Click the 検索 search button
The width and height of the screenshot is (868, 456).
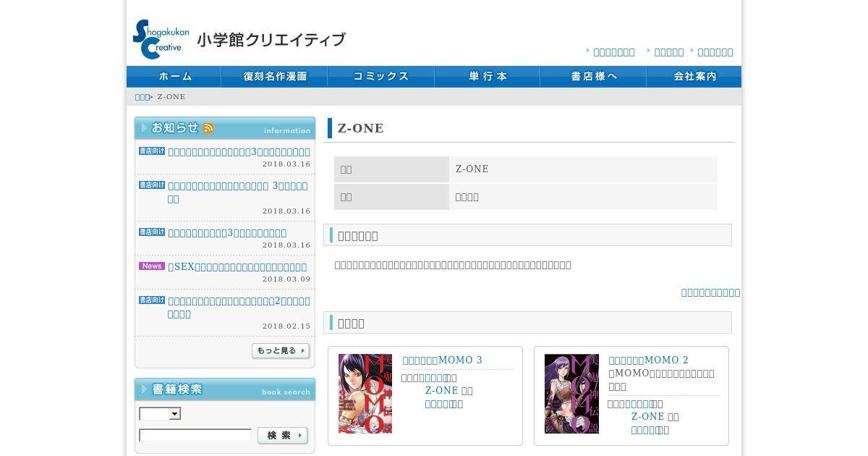[283, 436]
